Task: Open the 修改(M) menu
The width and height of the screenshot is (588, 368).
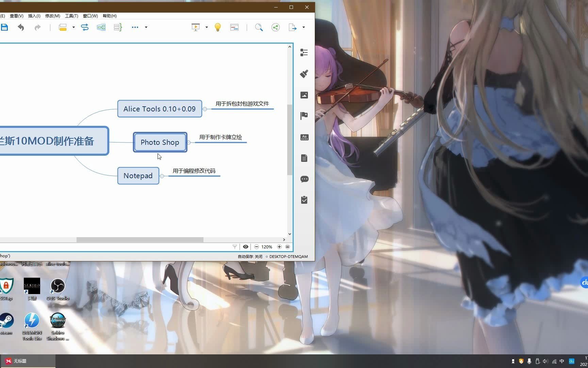Action: (x=52, y=16)
